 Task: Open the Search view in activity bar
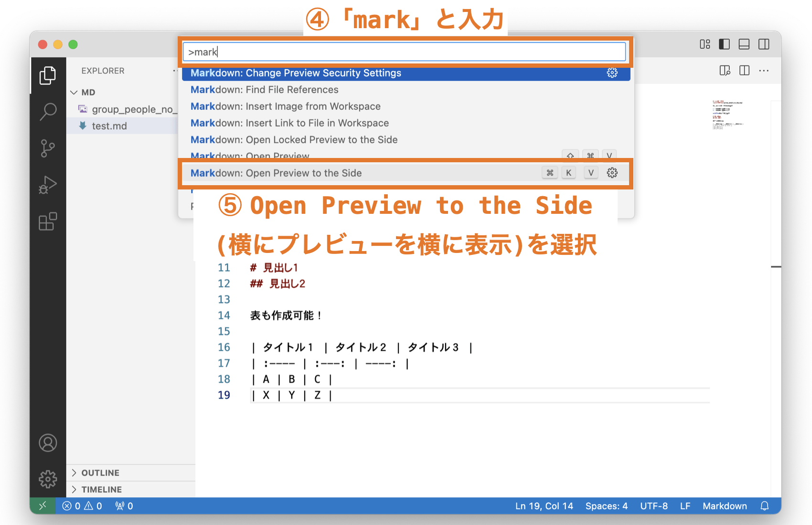[48, 112]
